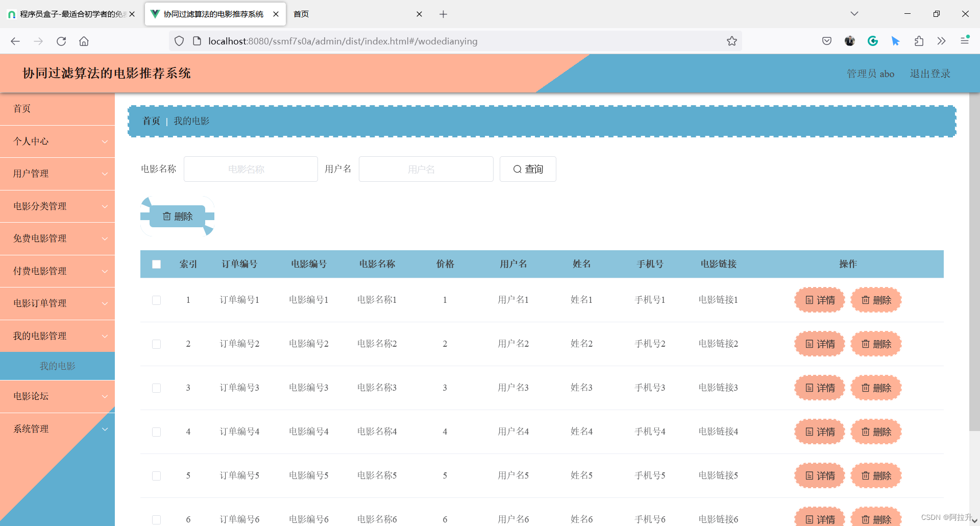Bookmark this page with the star icon
The width and height of the screenshot is (980, 526).
coord(732,41)
